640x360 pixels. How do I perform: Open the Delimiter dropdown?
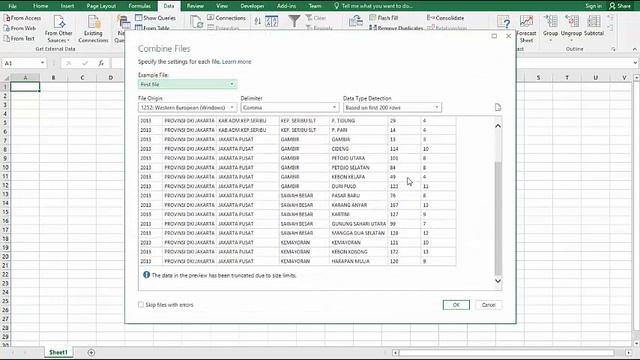290,107
